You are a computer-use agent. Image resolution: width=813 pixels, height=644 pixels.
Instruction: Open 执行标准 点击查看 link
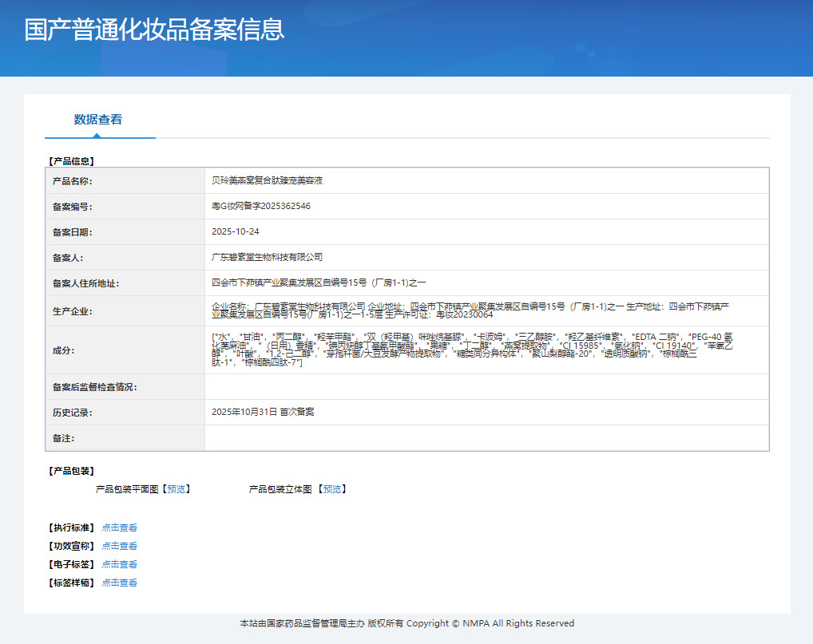pyautogui.click(x=119, y=527)
